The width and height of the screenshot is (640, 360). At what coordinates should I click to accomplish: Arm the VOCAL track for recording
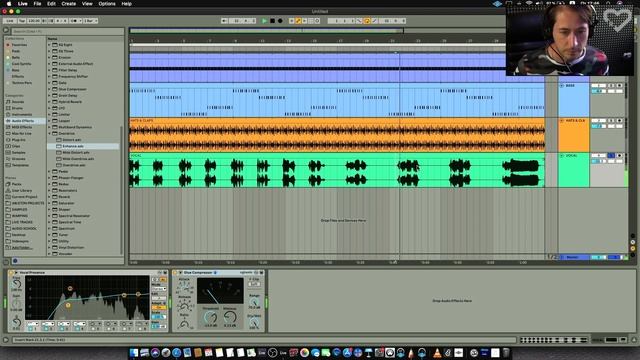[619, 156]
